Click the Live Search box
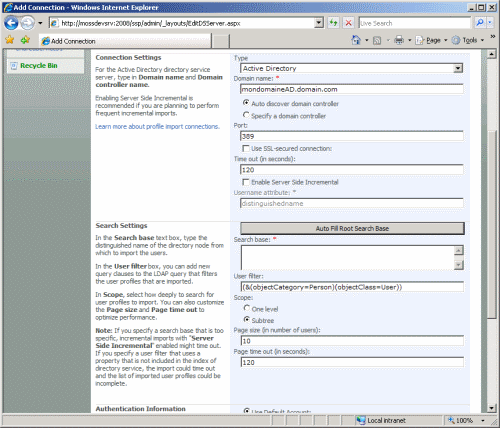 click(x=414, y=23)
